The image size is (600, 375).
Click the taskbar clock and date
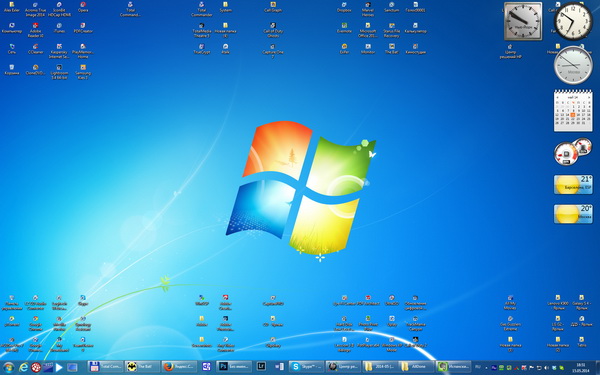click(x=581, y=367)
